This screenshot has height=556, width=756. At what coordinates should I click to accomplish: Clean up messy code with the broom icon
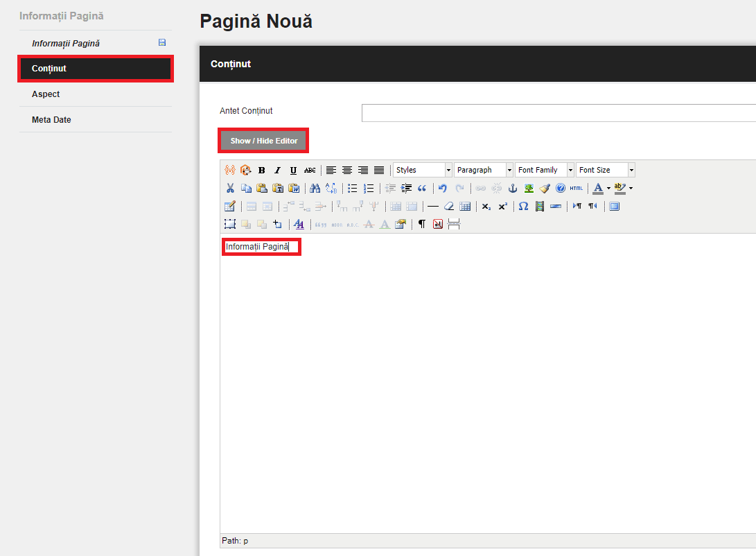click(545, 188)
